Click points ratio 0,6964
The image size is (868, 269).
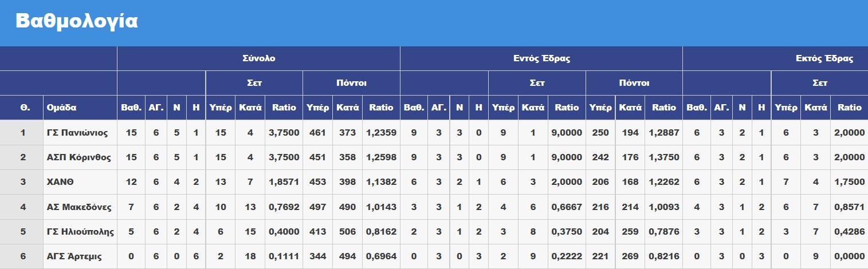382,256
